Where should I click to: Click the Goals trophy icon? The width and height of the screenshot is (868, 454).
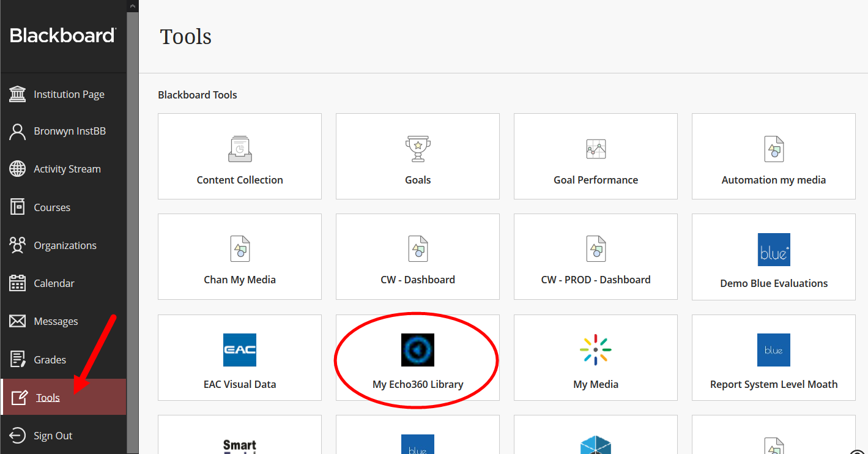coord(418,149)
